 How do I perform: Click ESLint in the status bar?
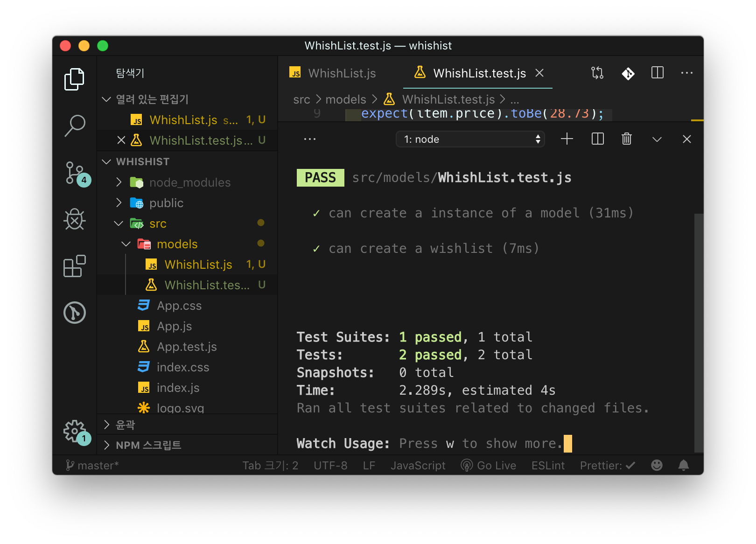tap(548, 465)
